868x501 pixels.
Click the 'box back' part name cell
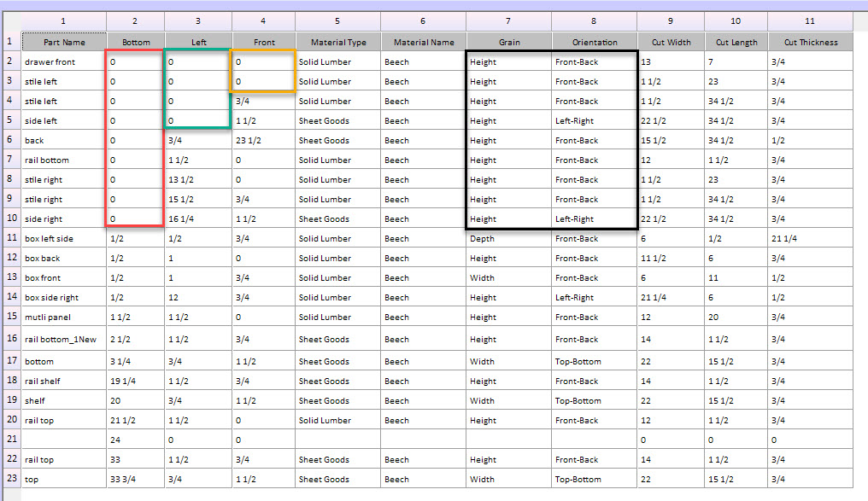pyautogui.click(x=64, y=259)
